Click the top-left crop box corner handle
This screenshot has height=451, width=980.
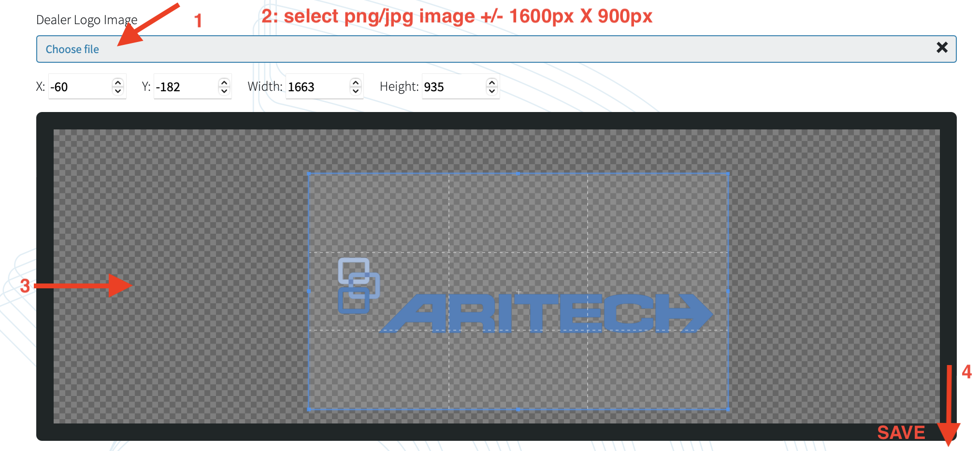point(309,173)
